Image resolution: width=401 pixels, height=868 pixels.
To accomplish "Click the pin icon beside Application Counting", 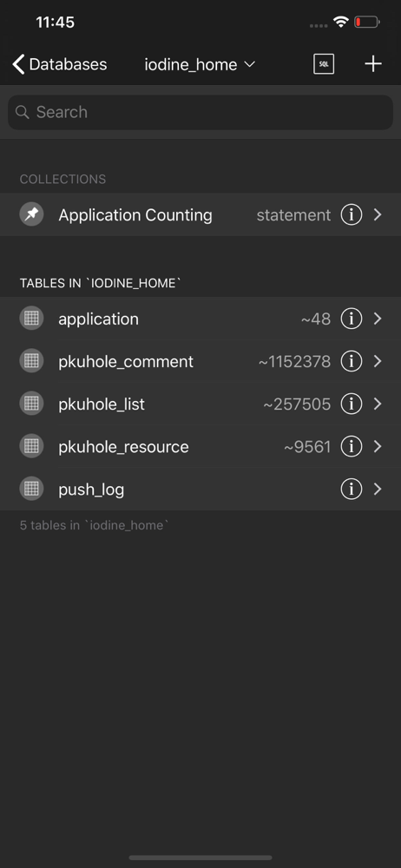I will click(x=31, y=214).
